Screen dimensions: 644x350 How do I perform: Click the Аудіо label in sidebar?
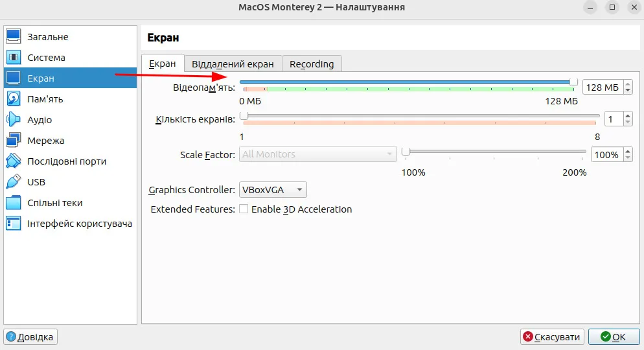tap(40, 120)
